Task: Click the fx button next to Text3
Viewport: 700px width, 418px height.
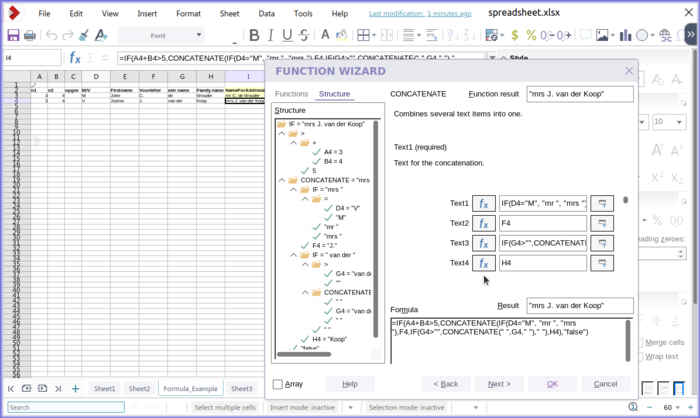Action: (x=484, y=243)
